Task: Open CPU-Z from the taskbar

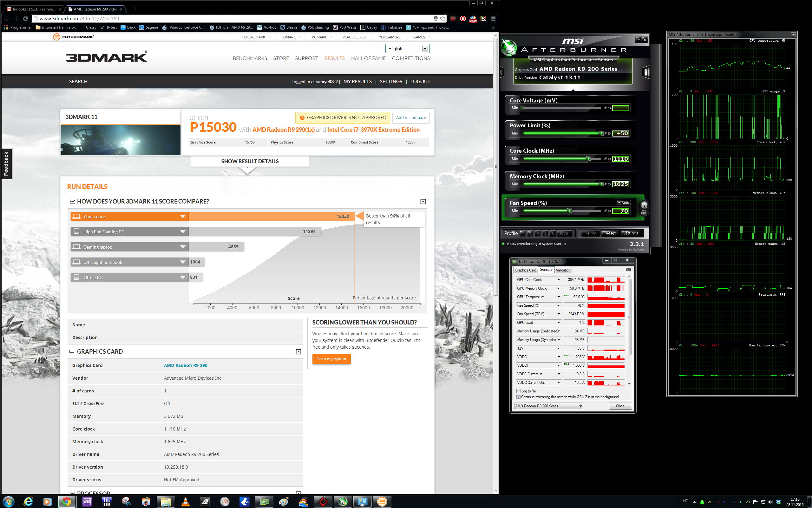Action: point(87,502)
